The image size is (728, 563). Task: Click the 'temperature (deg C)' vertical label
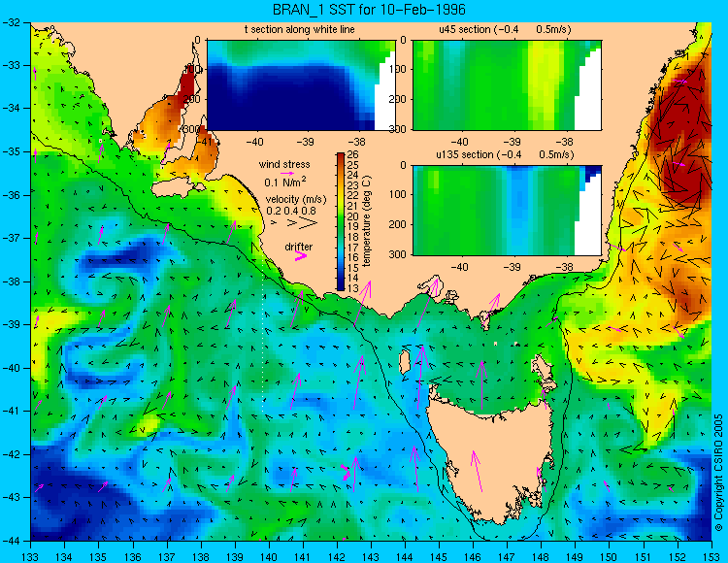click(x=367, y=221)
